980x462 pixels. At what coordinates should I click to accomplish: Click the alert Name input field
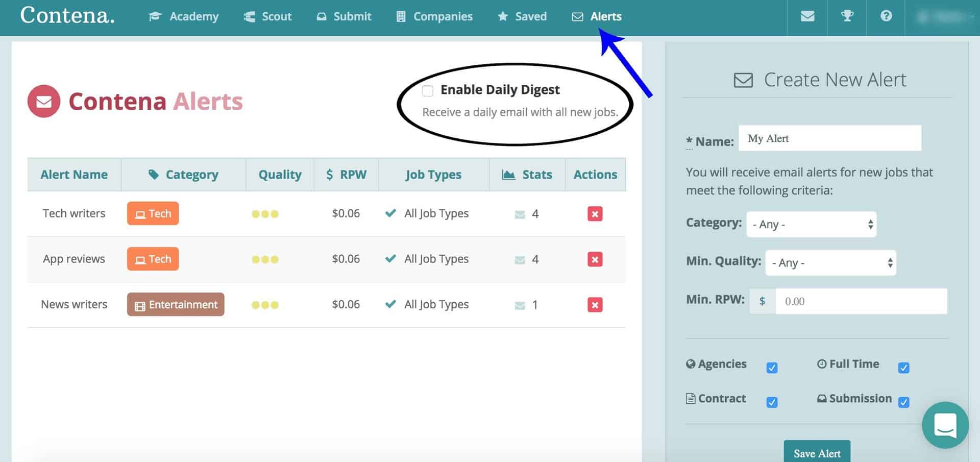pyautogui.click(x=830, y=138)
